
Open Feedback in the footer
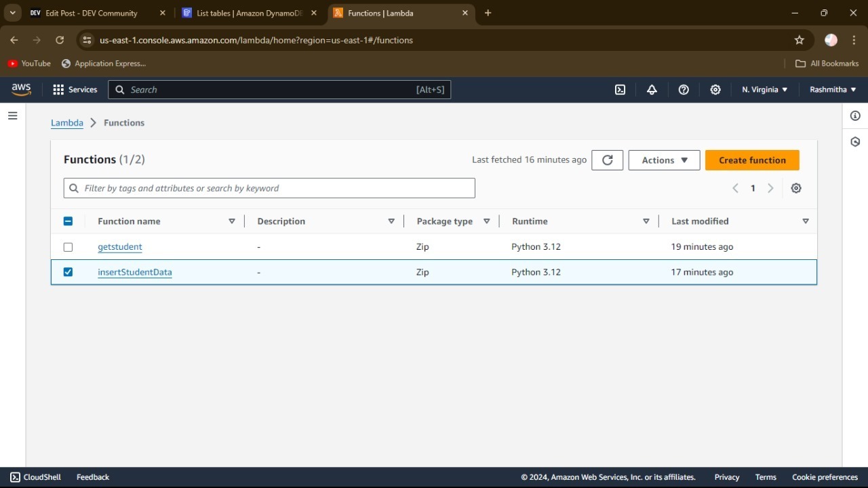pos(93,477)
